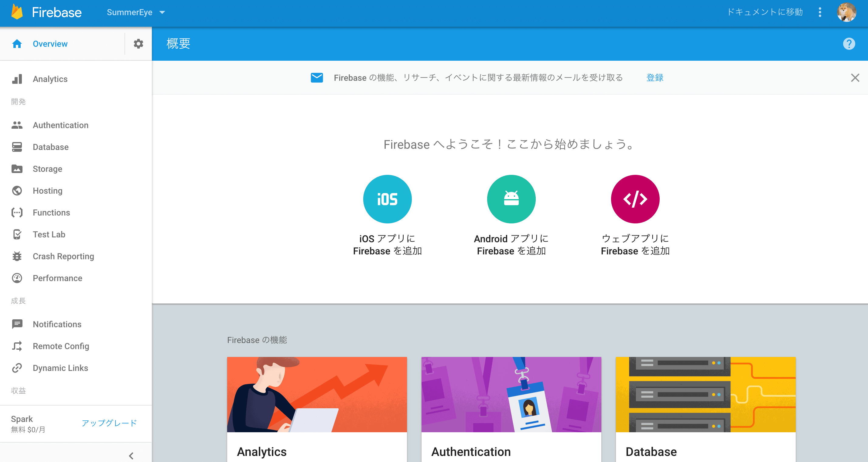Open the three-dot overflow menu
Viewport: 868px width, 462px height.
tap(820, 12)
